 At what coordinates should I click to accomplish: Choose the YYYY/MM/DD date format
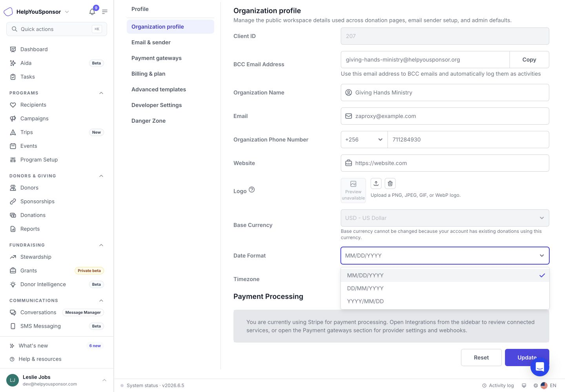click(445, 301)
